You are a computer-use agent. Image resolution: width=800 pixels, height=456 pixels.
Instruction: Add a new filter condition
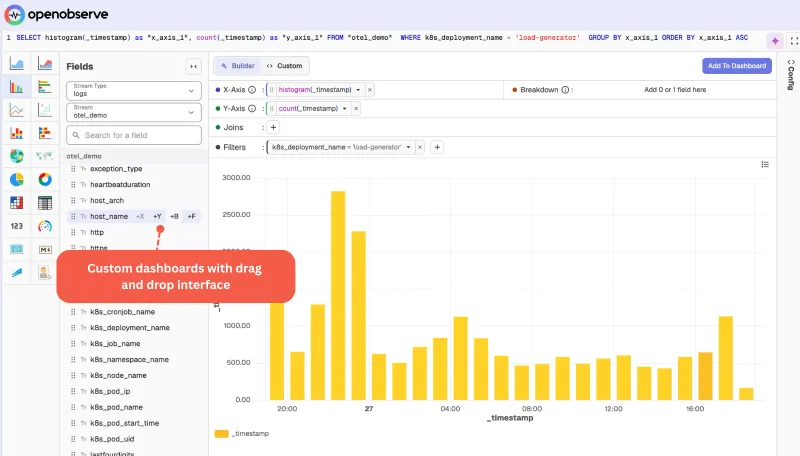click(x=437, y=147)
